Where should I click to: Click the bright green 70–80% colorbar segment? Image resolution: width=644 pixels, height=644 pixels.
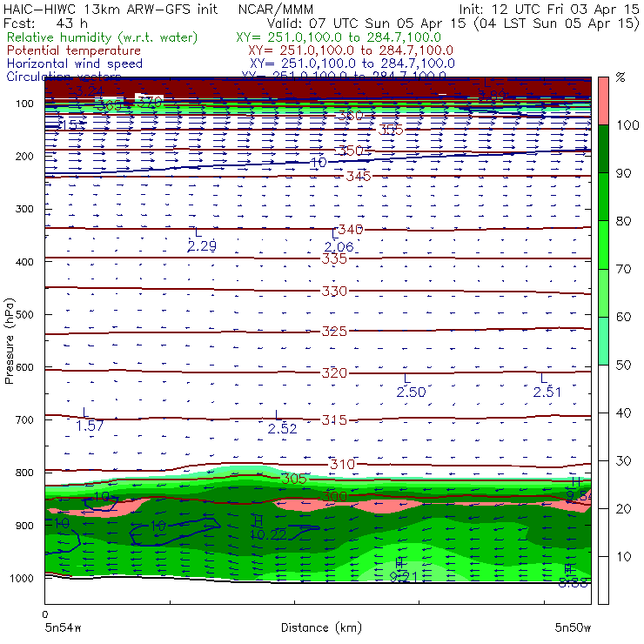603,245
